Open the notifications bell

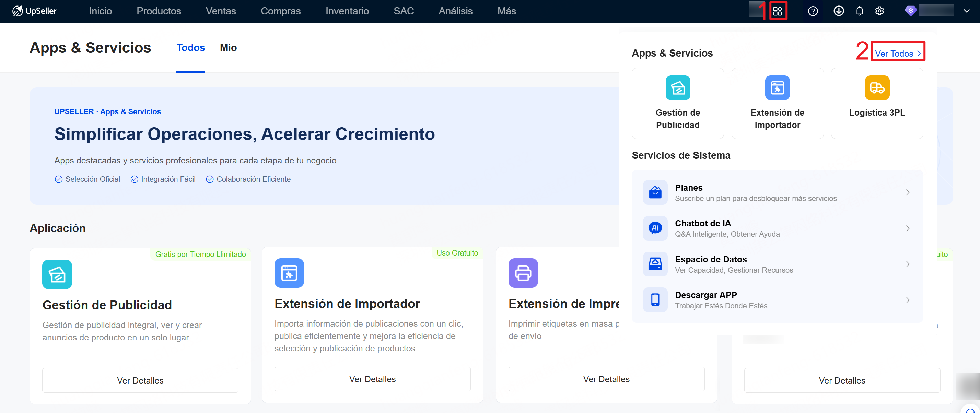click(860, 11)
